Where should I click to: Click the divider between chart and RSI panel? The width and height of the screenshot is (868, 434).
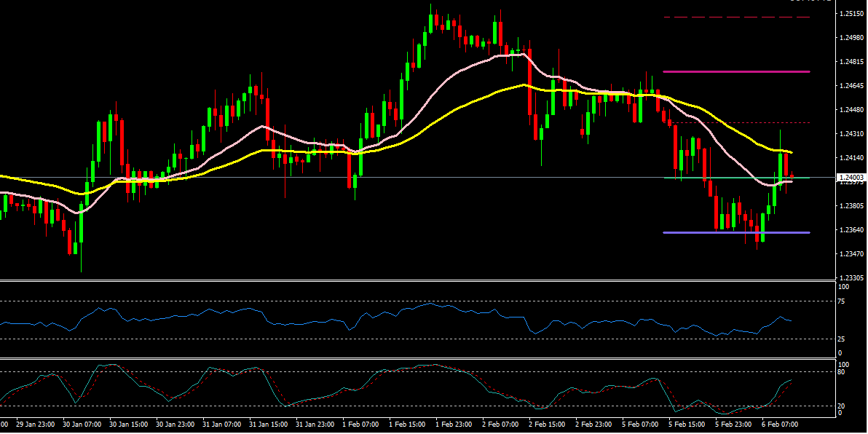tap(415, 280)
